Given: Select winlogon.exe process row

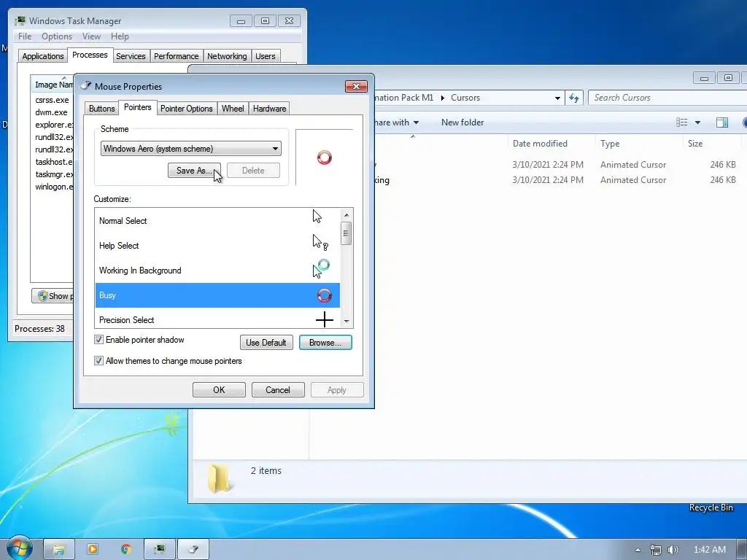Looking at the screenshot, I should coord(53,187).
